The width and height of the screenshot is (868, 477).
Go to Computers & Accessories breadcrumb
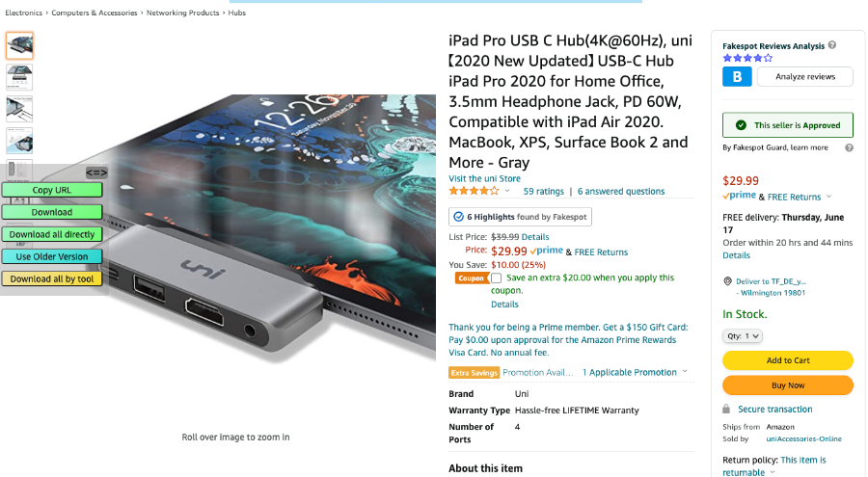pyautogui.click(x=95, y=13)
